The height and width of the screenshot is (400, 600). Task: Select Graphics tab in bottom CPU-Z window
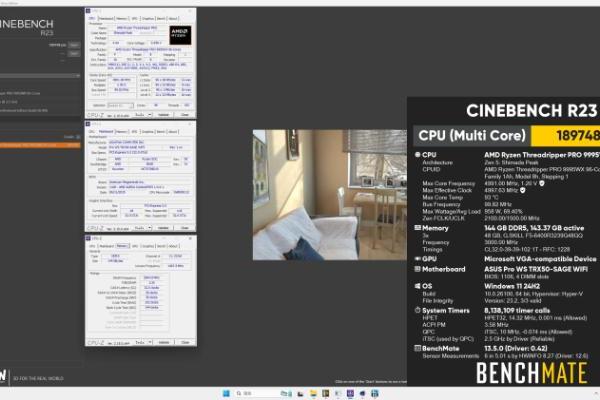coord(148,246)
